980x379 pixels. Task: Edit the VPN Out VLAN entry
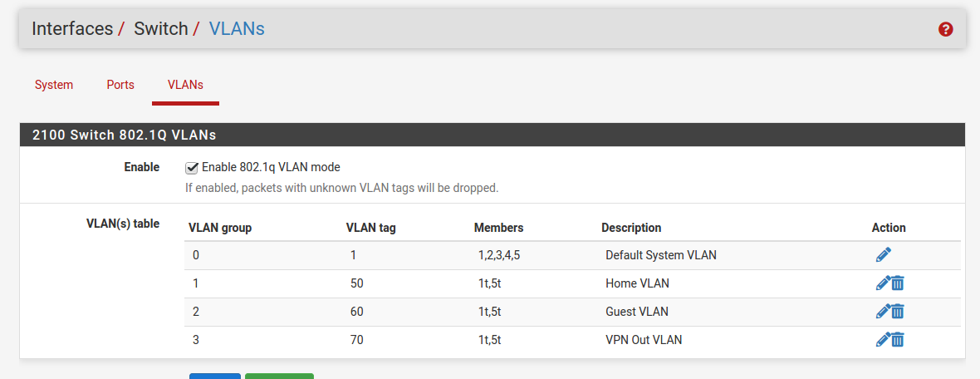tap(883, 340)
